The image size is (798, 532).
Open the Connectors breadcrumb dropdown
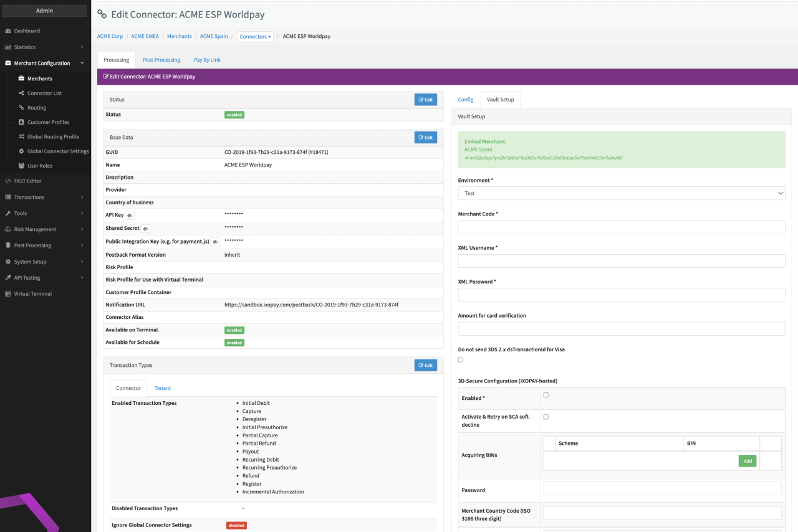tap(255, 37)
